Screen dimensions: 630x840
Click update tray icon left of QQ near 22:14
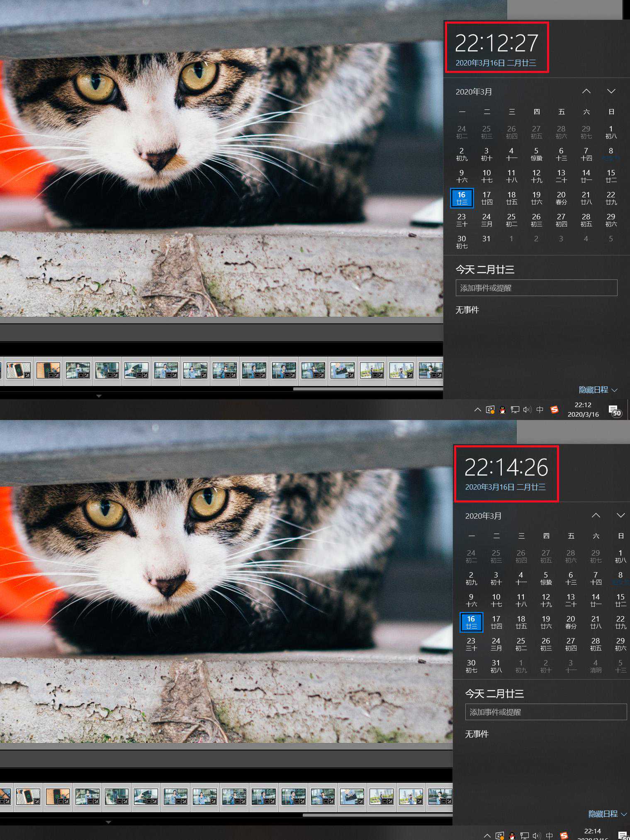[x=499, y=836]
